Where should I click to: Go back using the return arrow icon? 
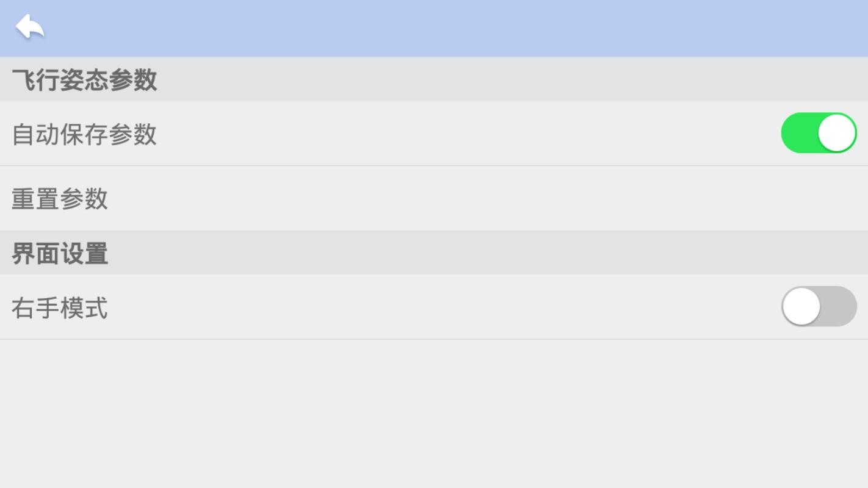30,27
